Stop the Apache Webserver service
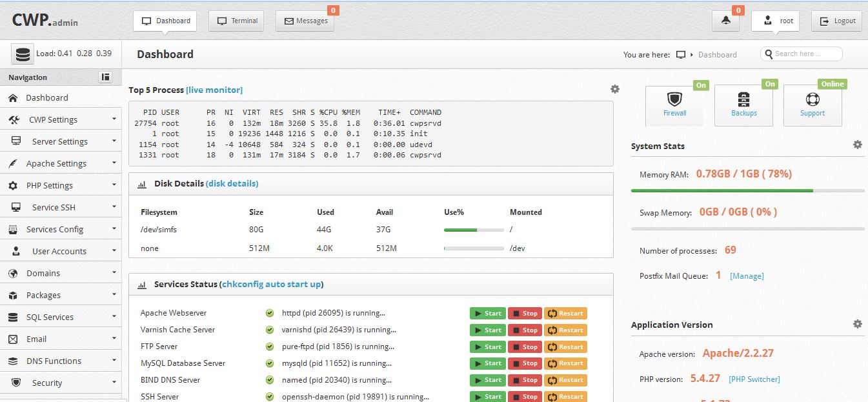This screenshot has height=402, width=868. click(524, 314)
